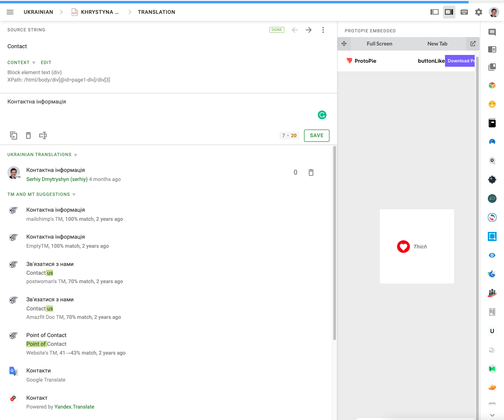Viewport: 504px width, 420px height.
Task: Toggle the left sidebar layout icon
Action: tap(435, 12)
